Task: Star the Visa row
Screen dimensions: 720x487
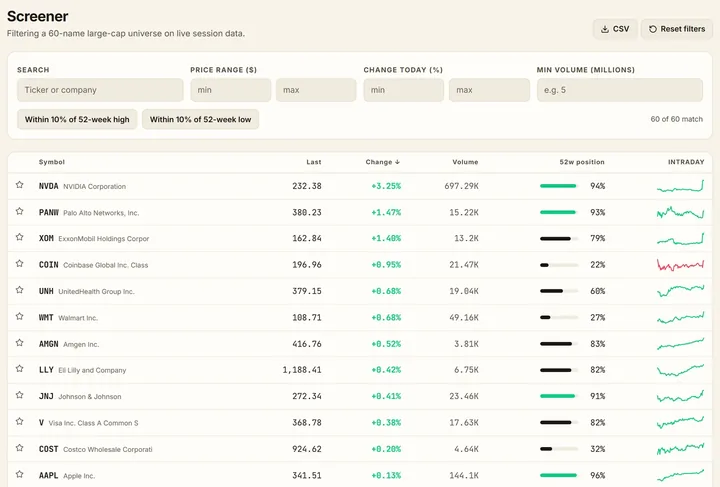Action: (19, 422)
